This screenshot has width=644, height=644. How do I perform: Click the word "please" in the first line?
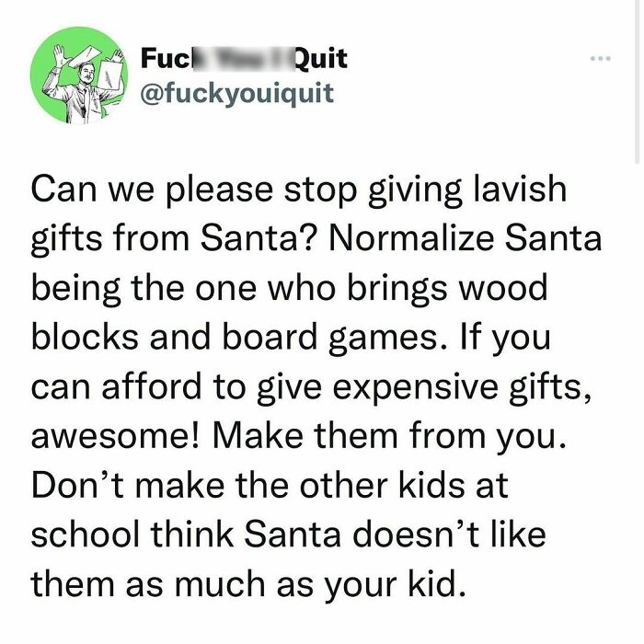(219, 192)
